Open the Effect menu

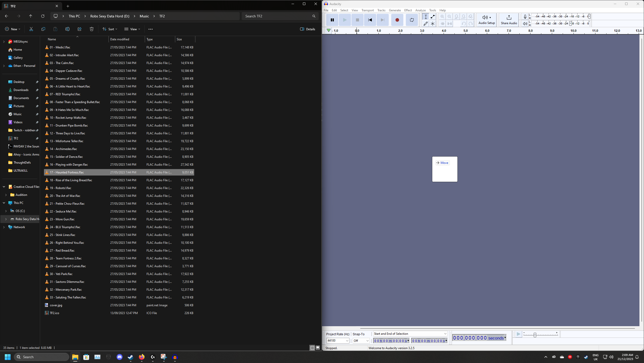click(x=408, y=10)
